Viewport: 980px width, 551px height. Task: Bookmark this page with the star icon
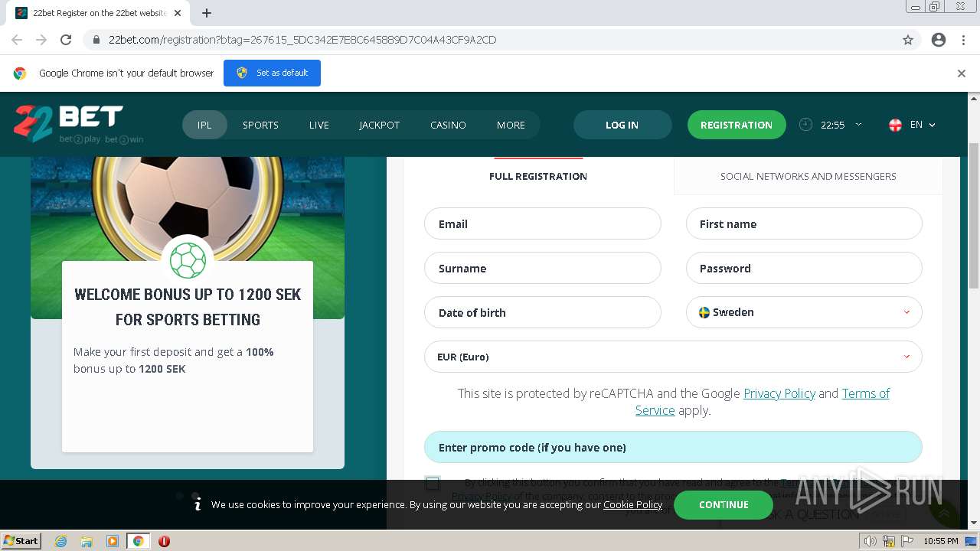coord(908,40)
